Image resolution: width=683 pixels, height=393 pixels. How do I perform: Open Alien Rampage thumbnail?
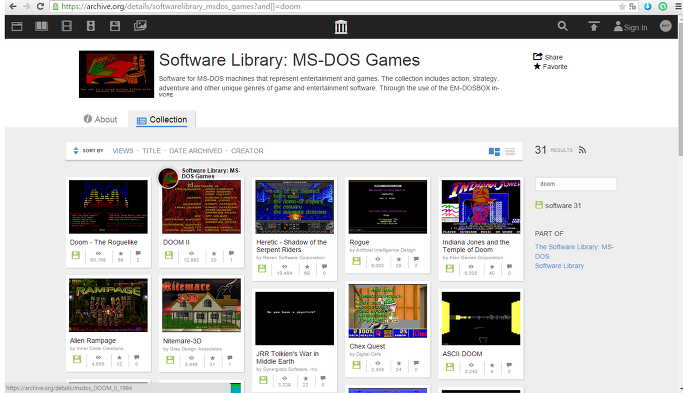point(108,305)
